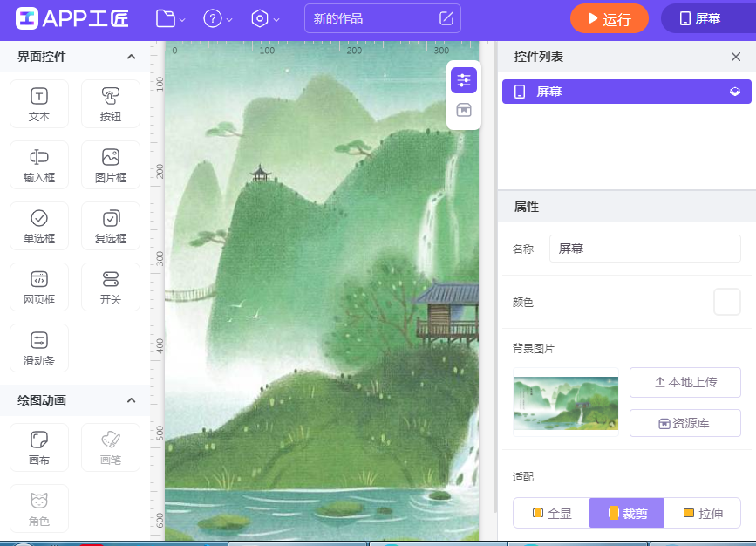This screenshot has width=756, height=546.
Task: Click the 名称 input field
Action: [645, 249]
